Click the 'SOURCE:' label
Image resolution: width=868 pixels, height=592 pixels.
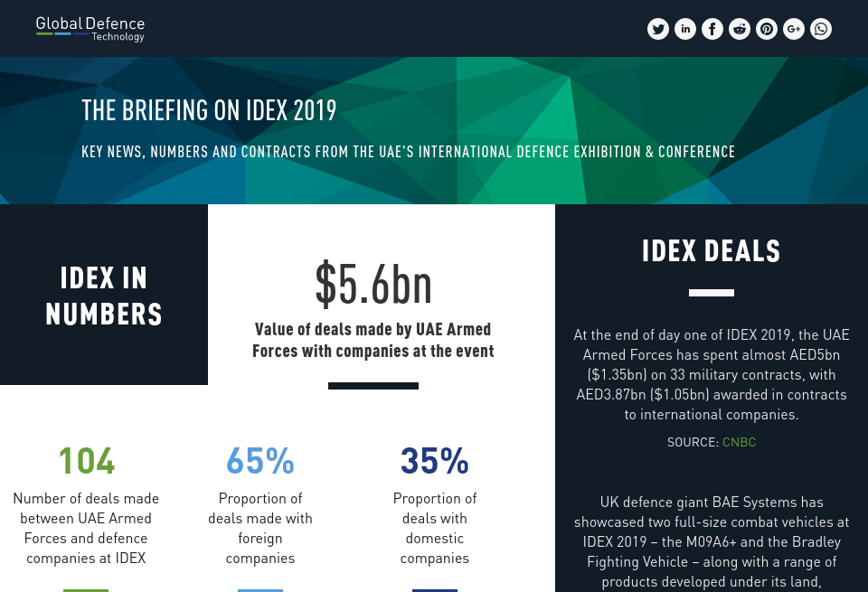point(693,442)
